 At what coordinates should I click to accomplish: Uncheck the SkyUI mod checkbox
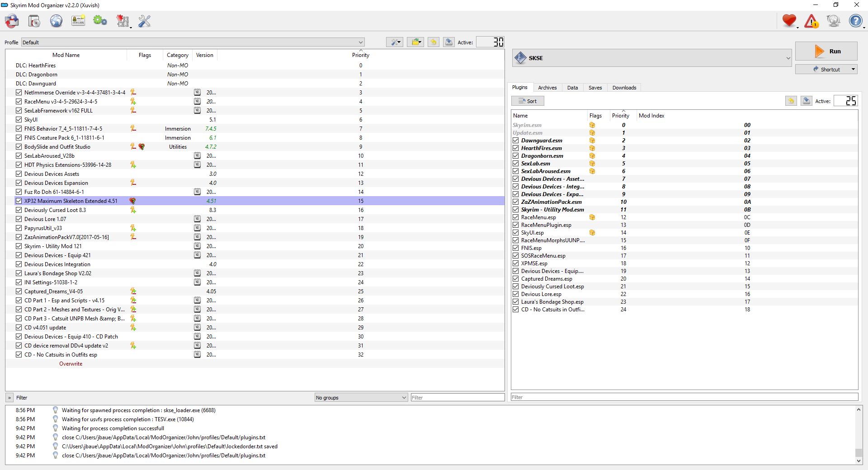pos(19,120)
